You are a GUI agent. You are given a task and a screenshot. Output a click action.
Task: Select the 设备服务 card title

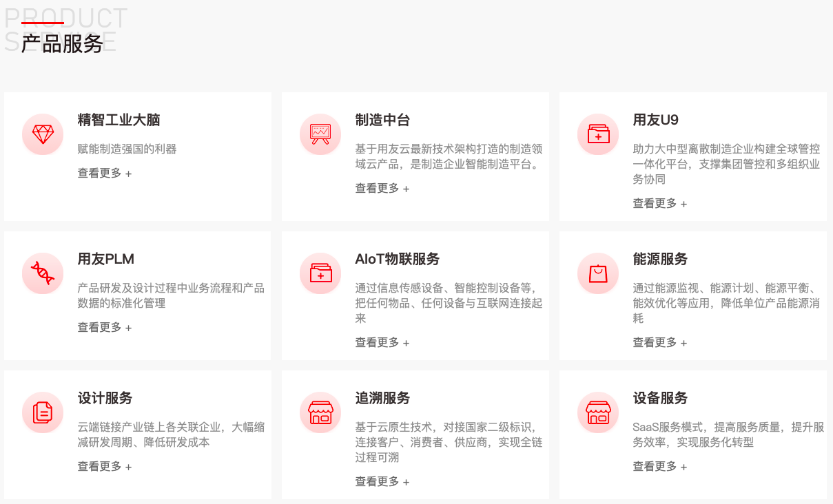[x=661, y=399]
